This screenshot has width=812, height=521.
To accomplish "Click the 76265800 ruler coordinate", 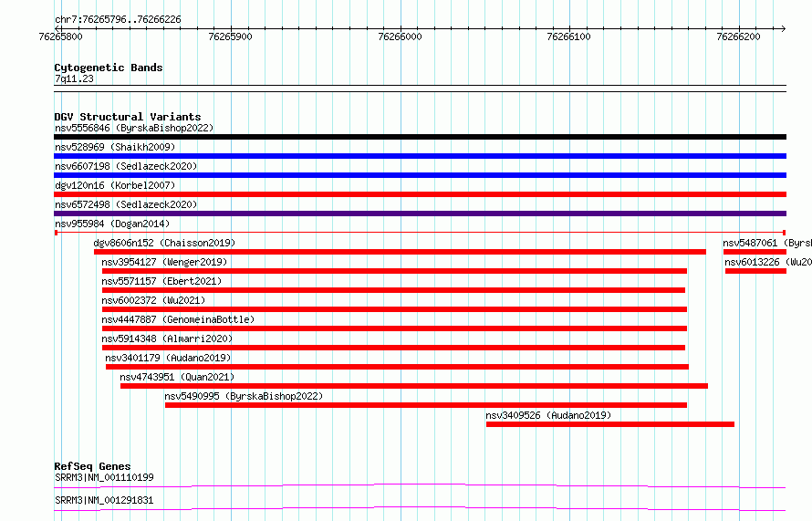I will (60, 36).
